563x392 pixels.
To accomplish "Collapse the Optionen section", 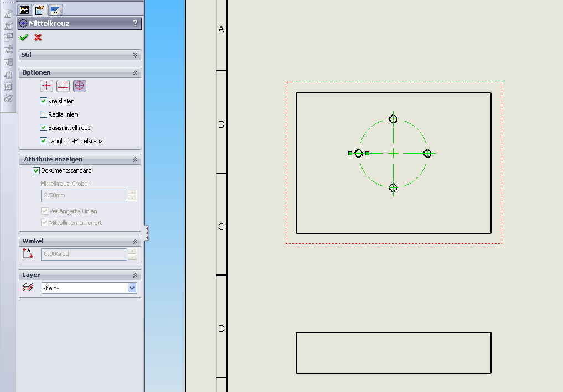I will (136, 73).
